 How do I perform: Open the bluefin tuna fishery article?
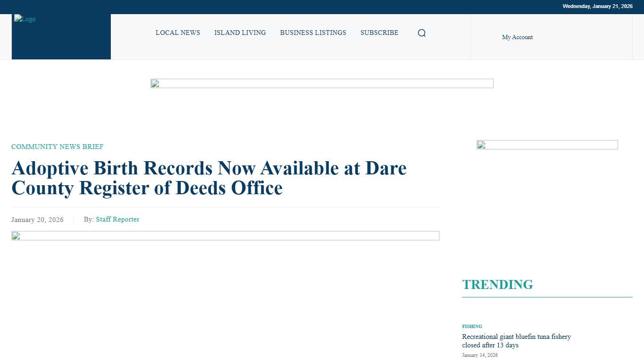[x=516, y=341]
